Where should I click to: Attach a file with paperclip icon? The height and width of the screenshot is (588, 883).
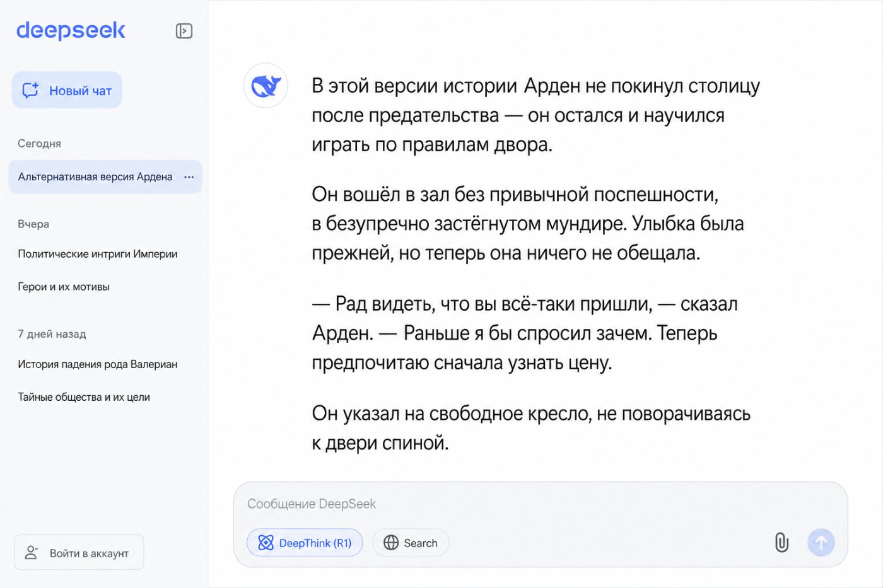pyautogui.click(x=781, y=542)
